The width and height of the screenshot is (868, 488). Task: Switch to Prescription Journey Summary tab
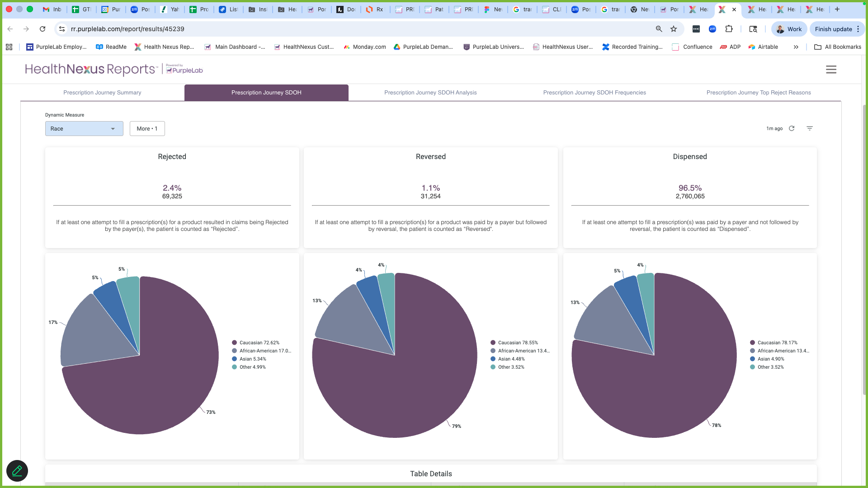coord(102,93)
